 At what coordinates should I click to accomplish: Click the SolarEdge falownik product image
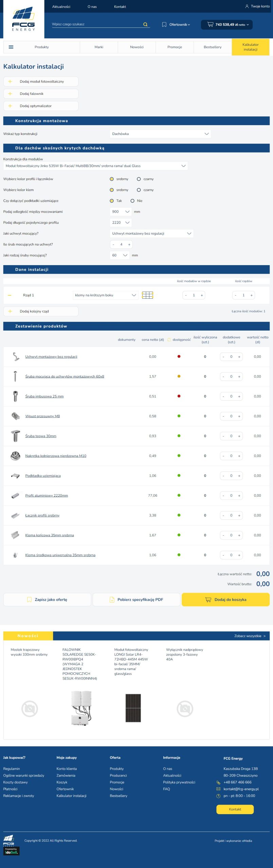(x=81, y=708)
